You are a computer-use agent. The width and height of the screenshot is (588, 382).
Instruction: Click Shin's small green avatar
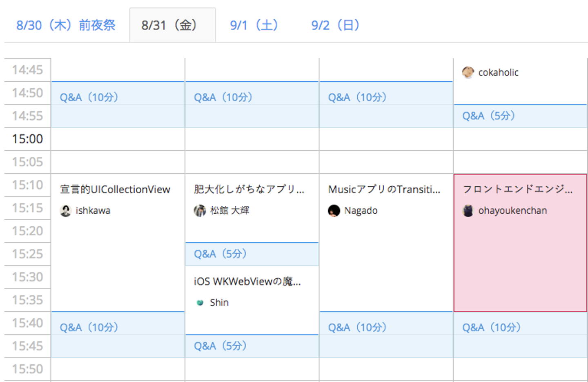pos(200,303)
